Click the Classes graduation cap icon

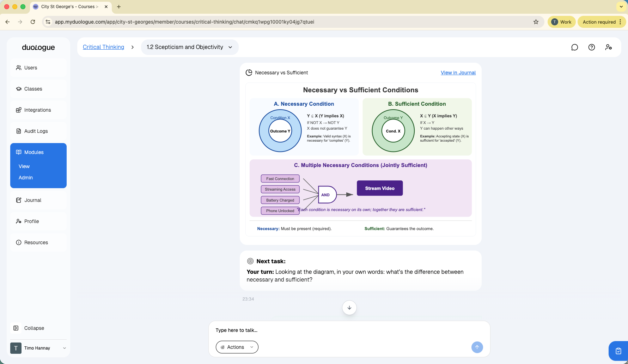[x=19, y=89]
